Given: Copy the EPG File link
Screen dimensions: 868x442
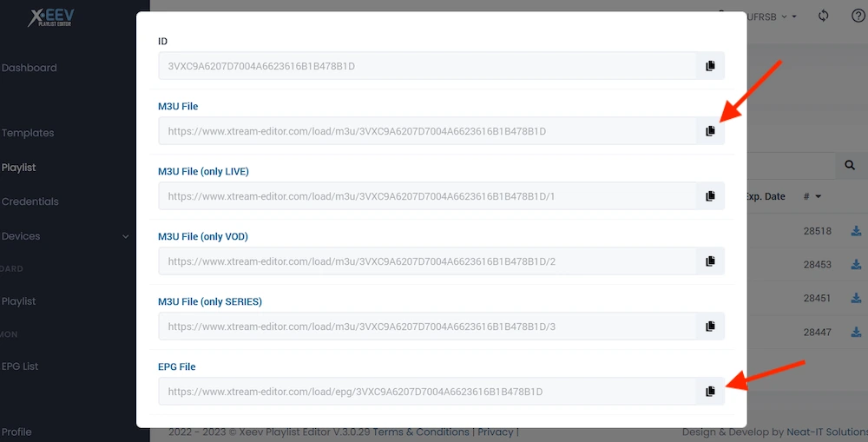Looking at the screenshot, I should (x=710, y=392).
